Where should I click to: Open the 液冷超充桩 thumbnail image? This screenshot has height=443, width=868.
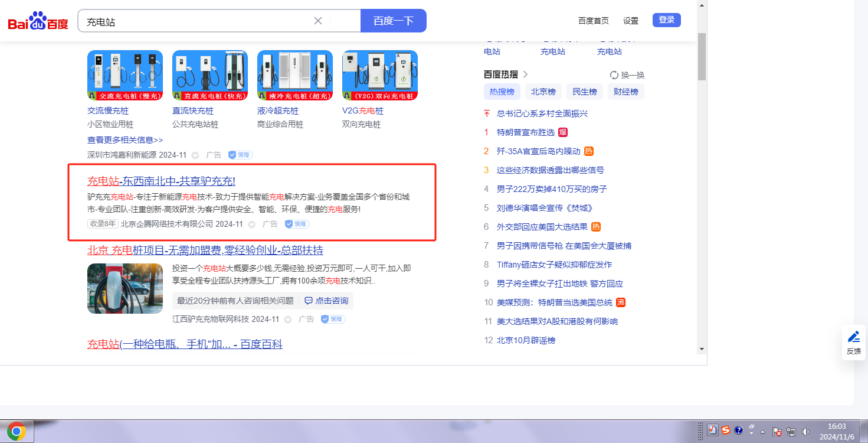click(295, 75)
